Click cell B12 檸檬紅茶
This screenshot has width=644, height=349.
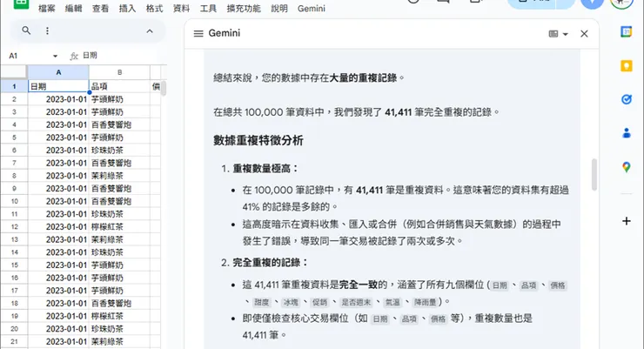click(x=119, y=226)
